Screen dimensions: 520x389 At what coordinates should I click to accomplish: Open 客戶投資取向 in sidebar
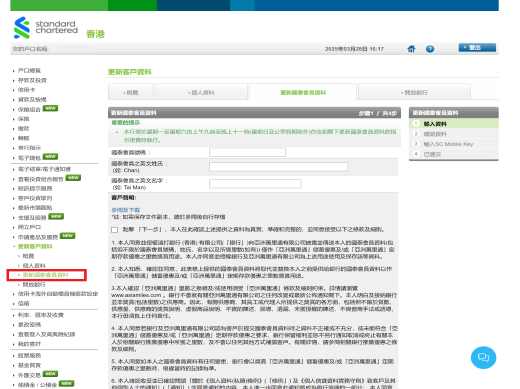pos(35,198)
